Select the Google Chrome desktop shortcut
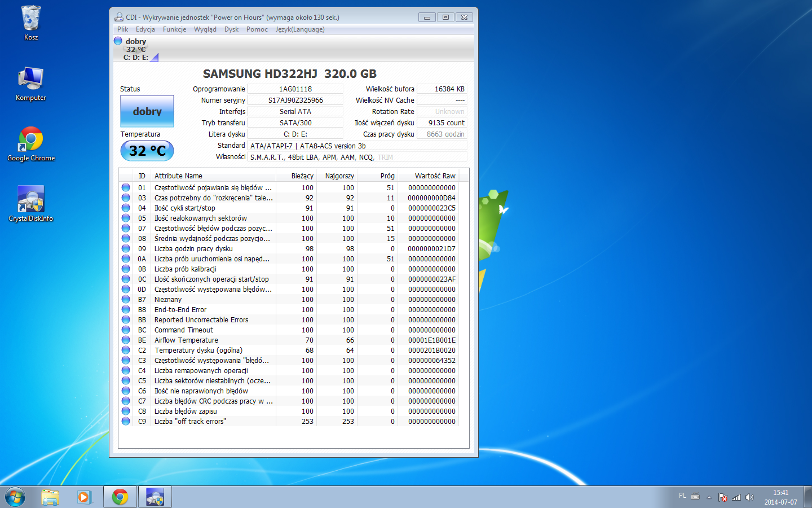The height and width of the screenshot is (508, 812). 31,144
